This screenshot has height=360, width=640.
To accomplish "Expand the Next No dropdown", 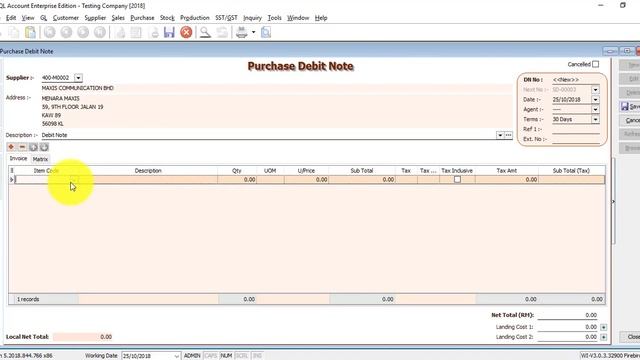I will pos(596,90).
